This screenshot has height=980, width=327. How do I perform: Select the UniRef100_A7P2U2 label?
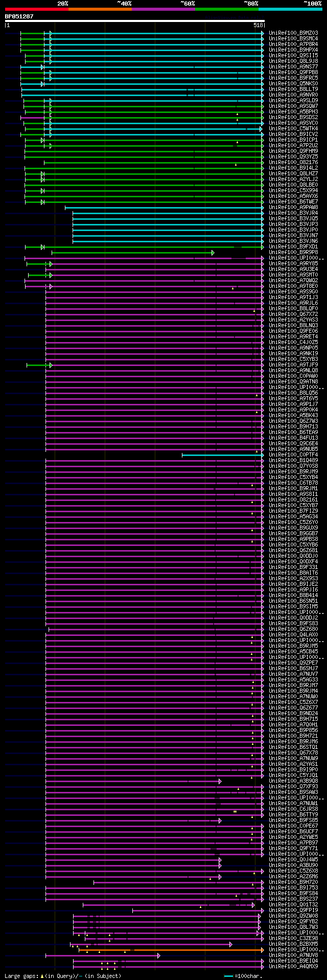pos(293,146)
